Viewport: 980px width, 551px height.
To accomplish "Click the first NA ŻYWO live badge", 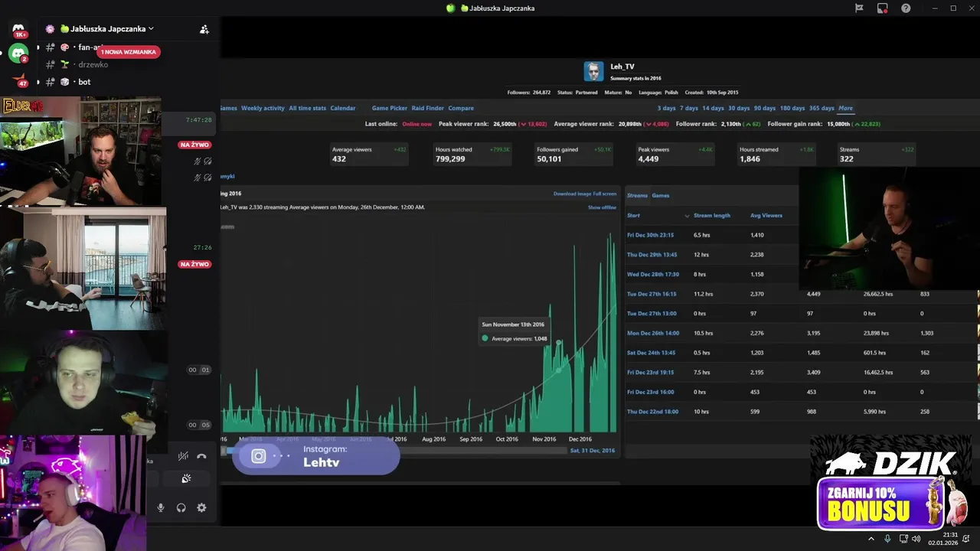I will (x=194, y=145).
